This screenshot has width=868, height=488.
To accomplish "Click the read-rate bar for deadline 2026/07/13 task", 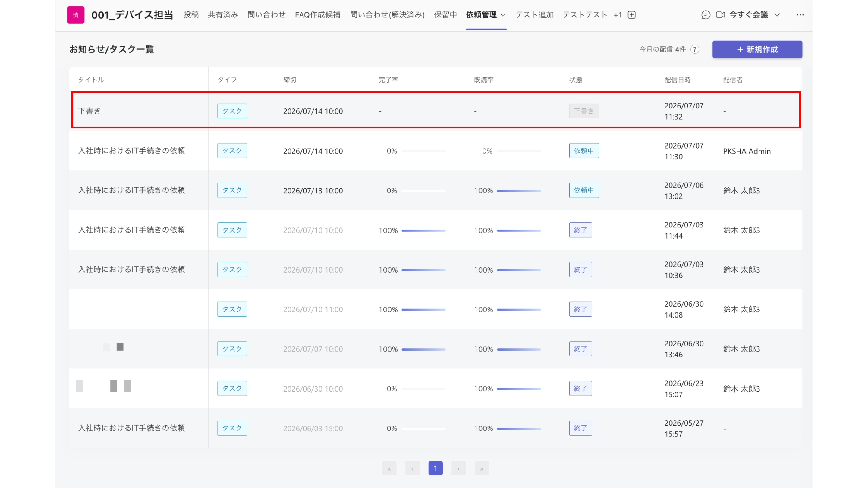I will coord(519,191).
